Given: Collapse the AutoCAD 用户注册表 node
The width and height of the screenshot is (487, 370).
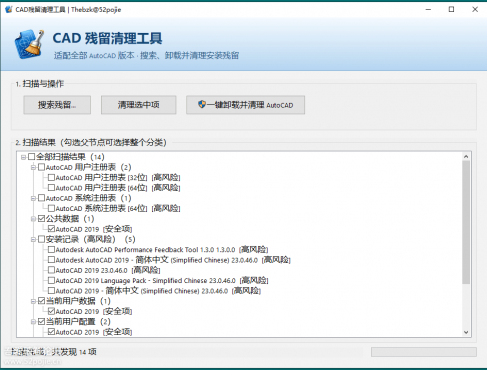Looking at the screenshot, I should 33,167.
